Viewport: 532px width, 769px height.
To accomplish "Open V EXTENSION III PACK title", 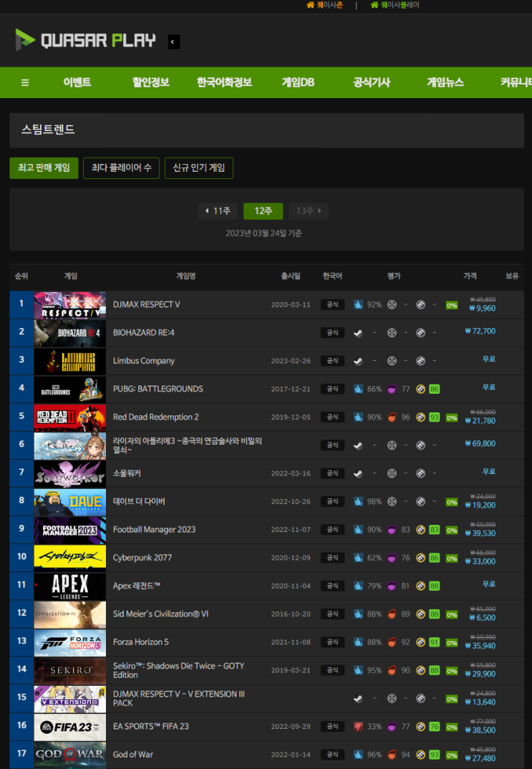I will (178, 698).
